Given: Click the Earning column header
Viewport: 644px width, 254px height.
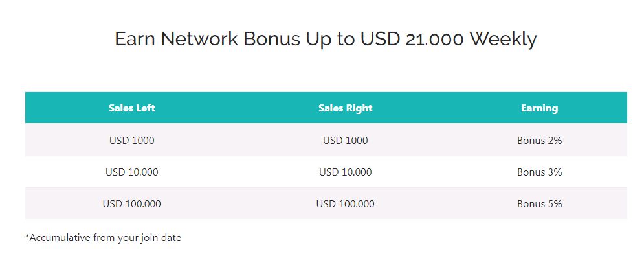Looking at the screenshot, I should [x=539, y=108].
